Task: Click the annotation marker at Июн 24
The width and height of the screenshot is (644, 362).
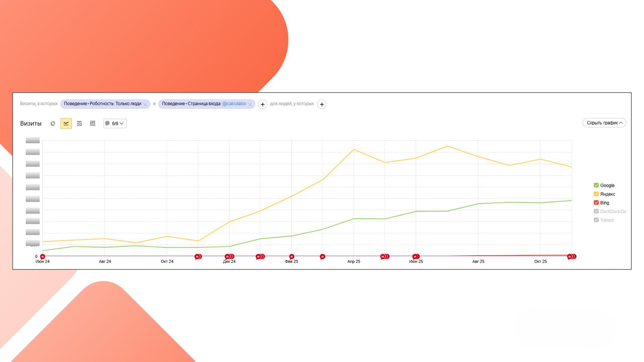Action: click(x=43, y=256)
